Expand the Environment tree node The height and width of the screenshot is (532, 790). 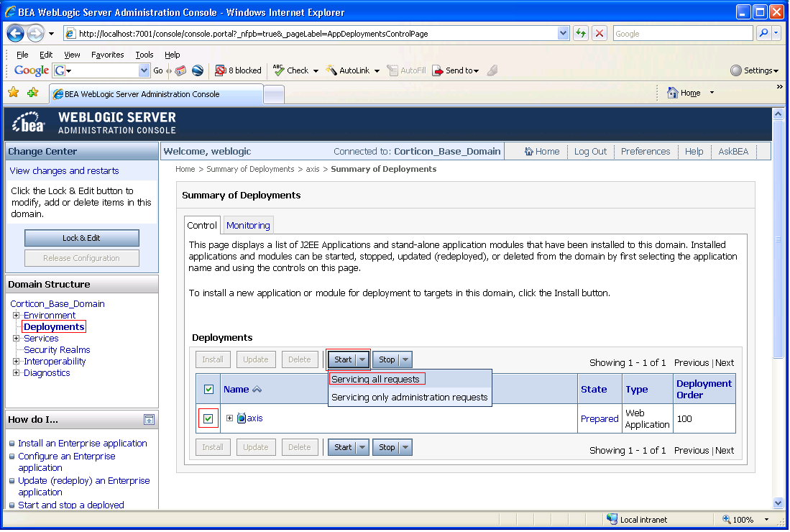[x=16, y=316]
